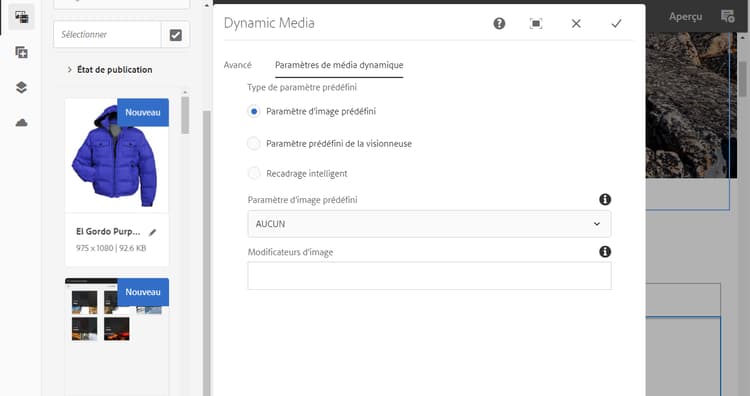The width and height of the screenshot is (750, 396).
Task: Select the Recadrage intelligent radio option
Action: pyautogui.click(x=254, y=173)
